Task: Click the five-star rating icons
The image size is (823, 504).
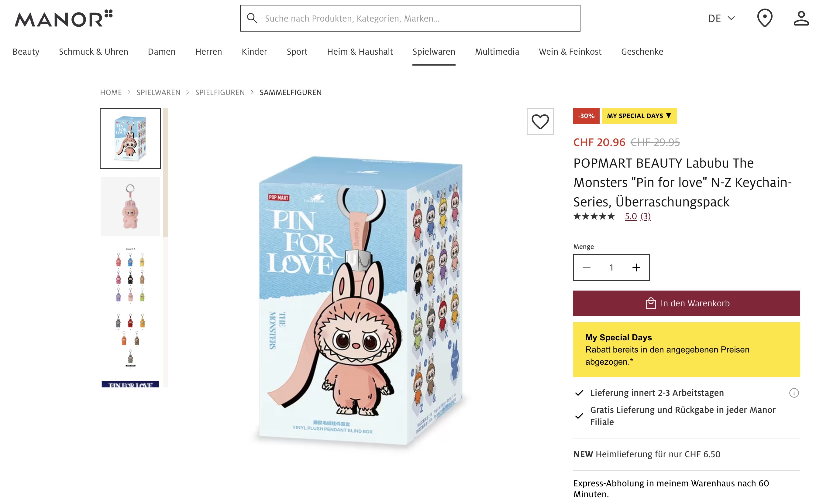Action: pyautogui.click(x=594, y=216)
